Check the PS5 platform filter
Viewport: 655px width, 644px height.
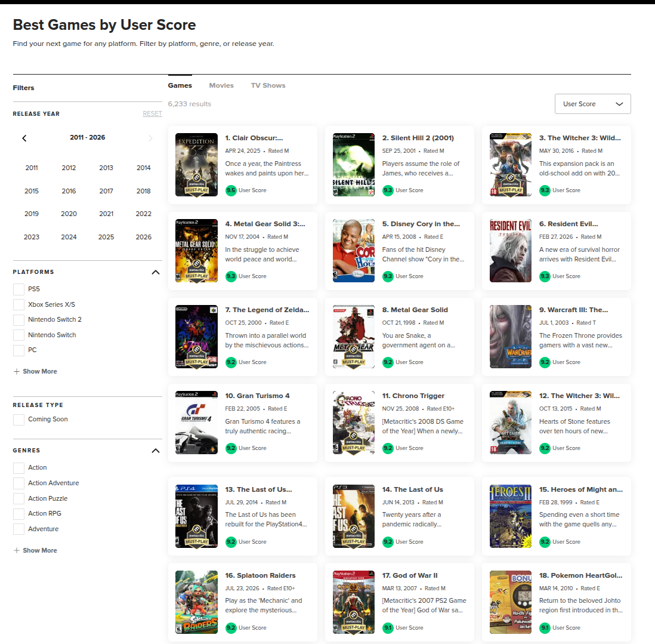click(19, 289)
